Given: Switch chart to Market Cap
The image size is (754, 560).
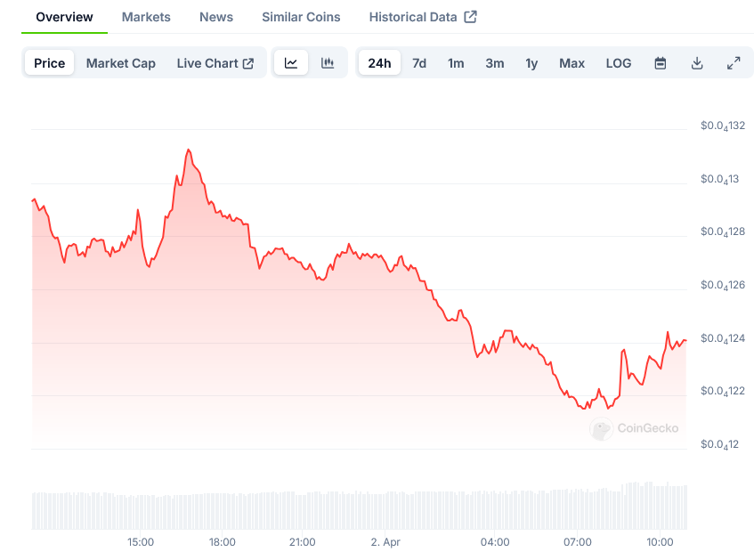Looking at the screenshot, I should click(121, 63).
